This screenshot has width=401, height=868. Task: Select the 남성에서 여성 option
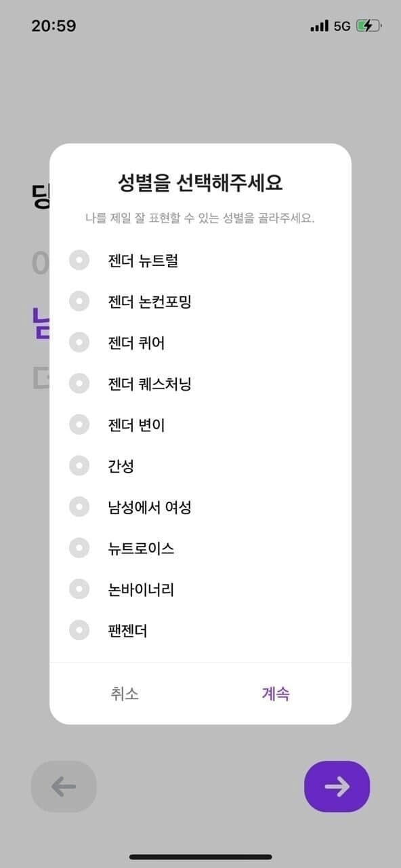[79, 507]
